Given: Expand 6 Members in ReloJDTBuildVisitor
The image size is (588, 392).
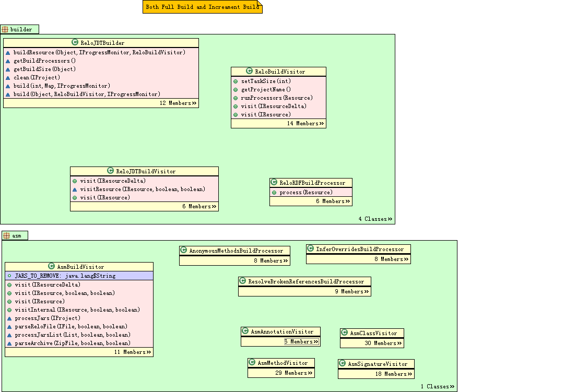Looking at the screenshot, I should [199, 207].
